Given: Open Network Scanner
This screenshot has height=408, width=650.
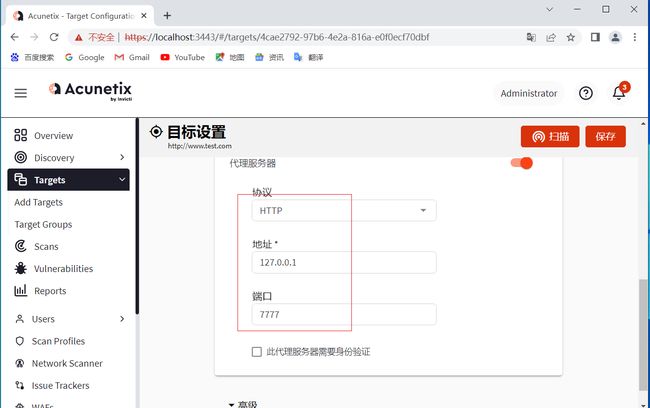Looking at the screenshot, I should [x=67, y=363].
